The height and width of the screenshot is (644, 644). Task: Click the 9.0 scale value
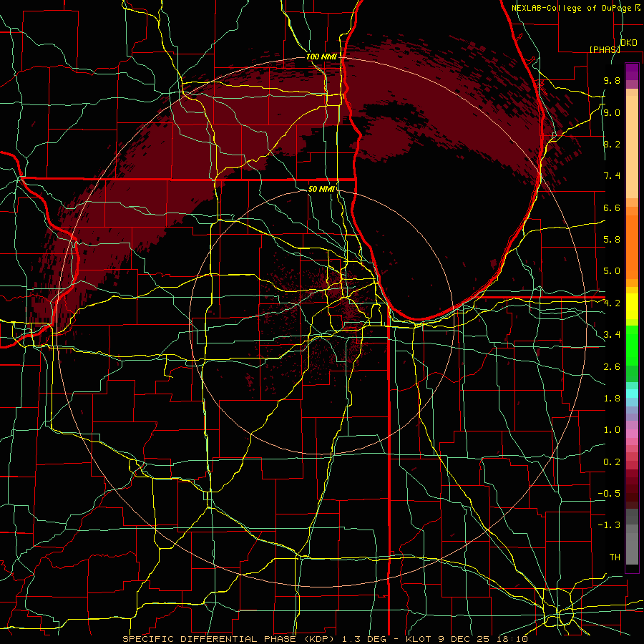[612, 112]
